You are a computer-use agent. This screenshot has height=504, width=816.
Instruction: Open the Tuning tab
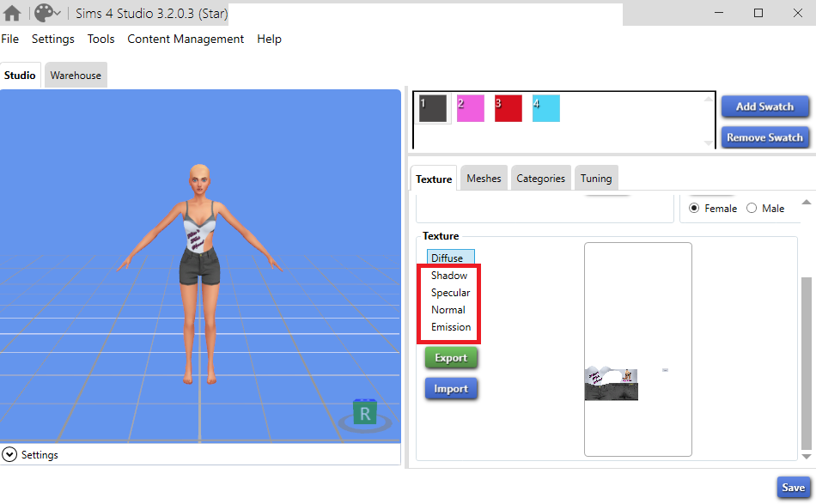pos(596,179)
